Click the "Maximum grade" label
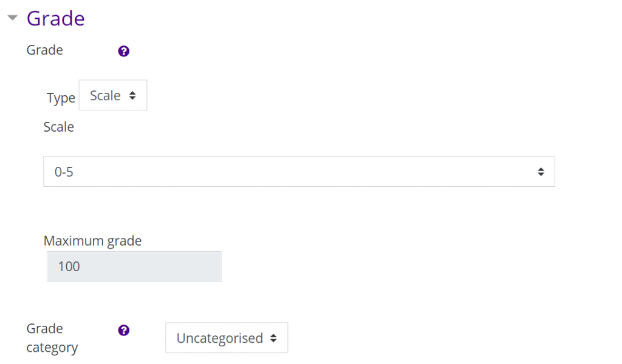Screen dimensions: 622x364 [92, 241]
